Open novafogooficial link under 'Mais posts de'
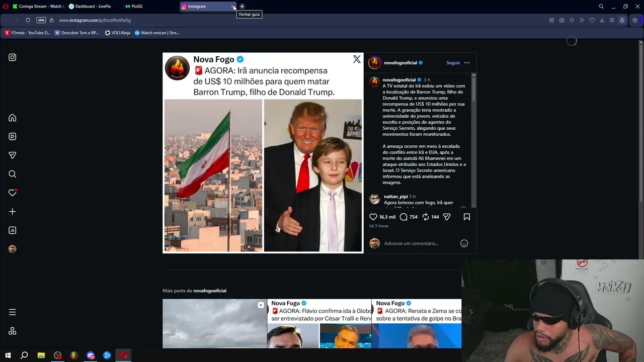644x362 pixels. [x=210, y=291]
